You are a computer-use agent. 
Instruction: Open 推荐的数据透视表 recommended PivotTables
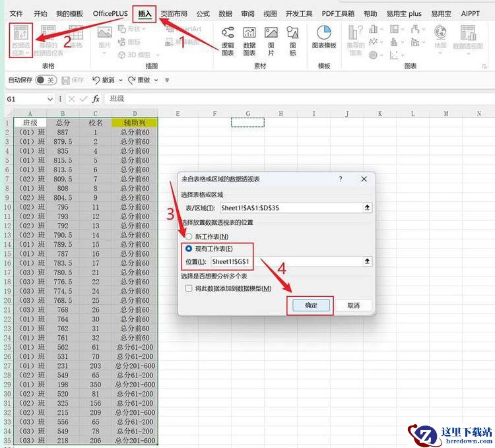click(48, 41)
